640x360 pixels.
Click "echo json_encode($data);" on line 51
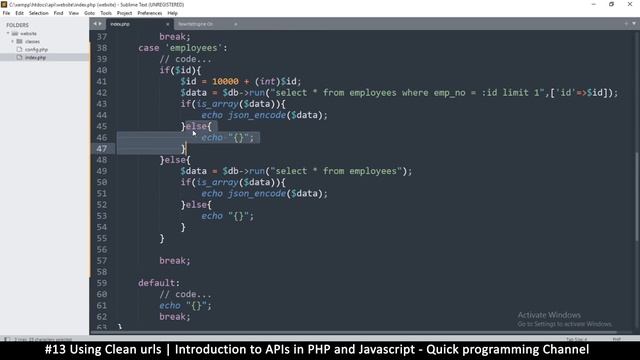(264, 193)
